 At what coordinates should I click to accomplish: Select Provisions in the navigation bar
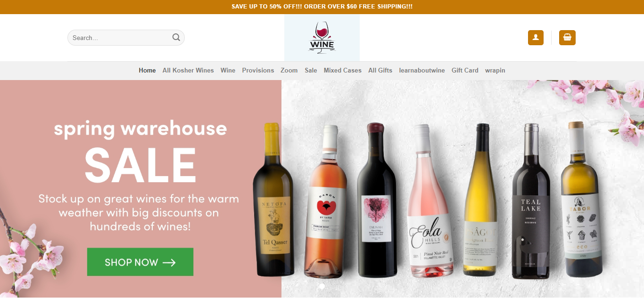(x=258, y=70)
